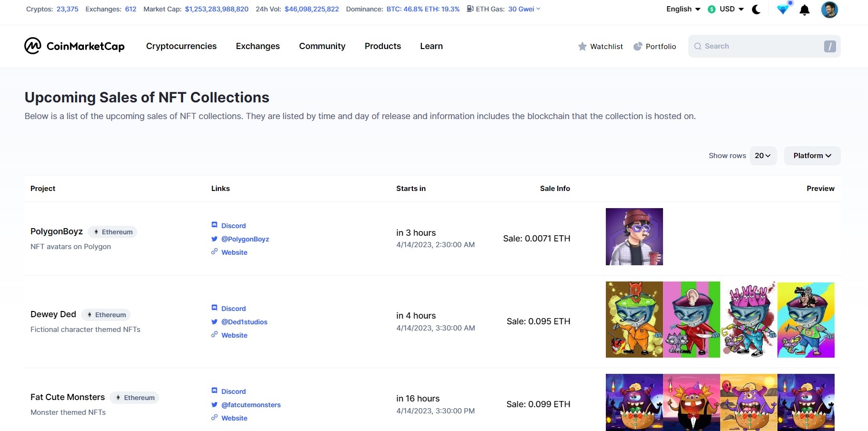Click the ETH gas pump icon
The width and height of the screenshot is (868, 431).
470,9
